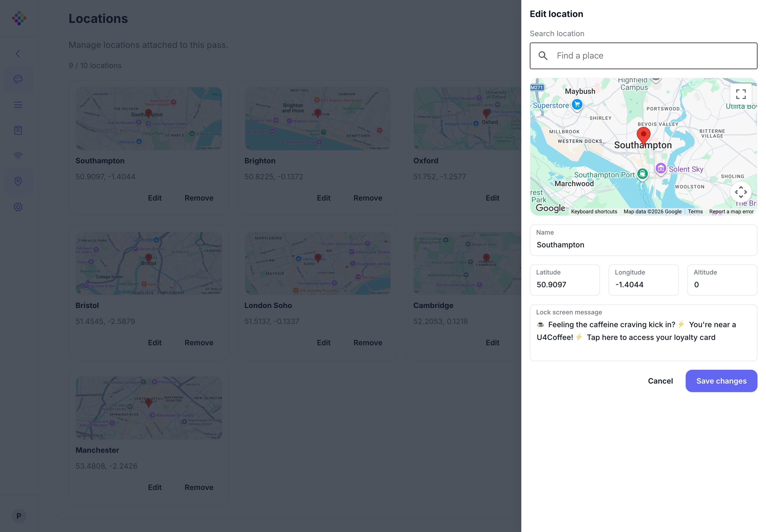Screen dimensions: 766x532
Task: Edit the lock screen message text
Action: point(643,333)
